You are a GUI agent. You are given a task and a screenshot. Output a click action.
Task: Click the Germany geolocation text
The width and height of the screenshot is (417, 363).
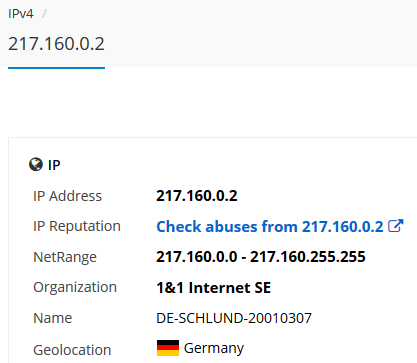coord(214,348)
